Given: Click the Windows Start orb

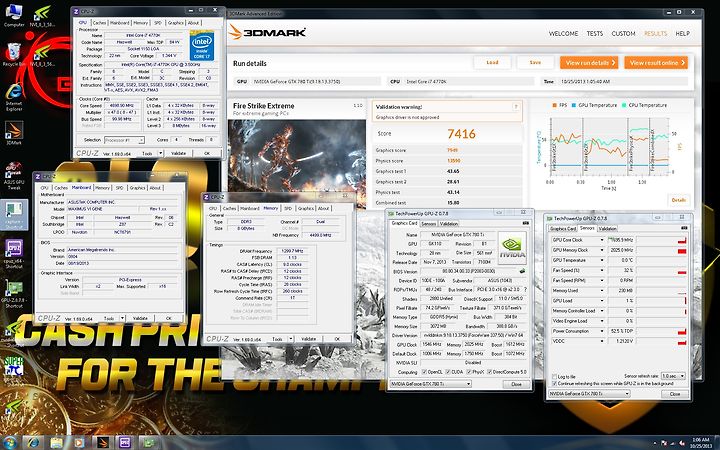Looking at the screenshot, I should 9,443.
